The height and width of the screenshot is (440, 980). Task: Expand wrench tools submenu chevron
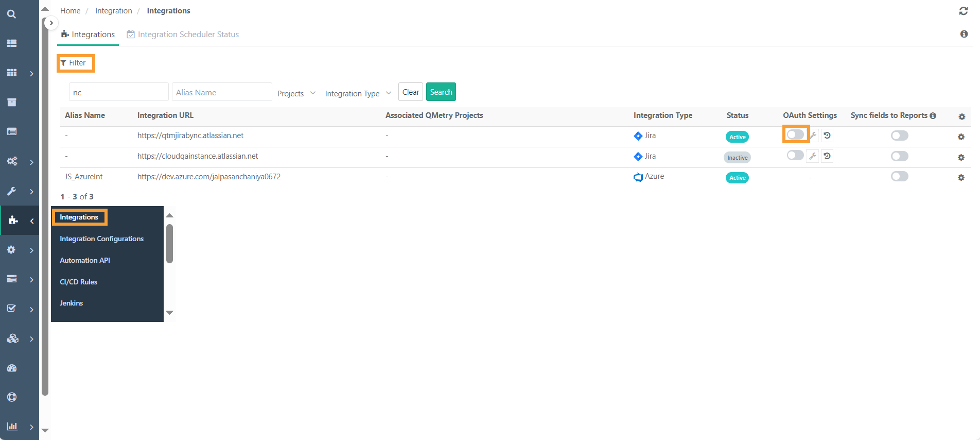(x=31, y=192)
